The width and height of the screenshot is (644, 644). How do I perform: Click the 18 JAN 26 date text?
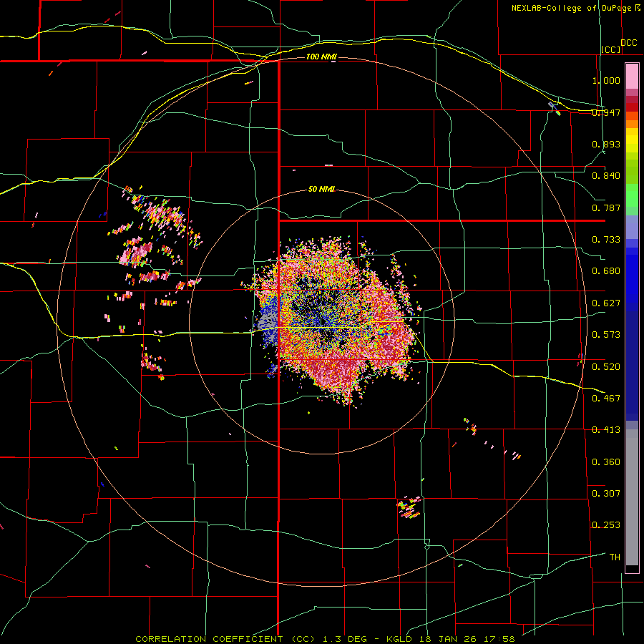448,639
